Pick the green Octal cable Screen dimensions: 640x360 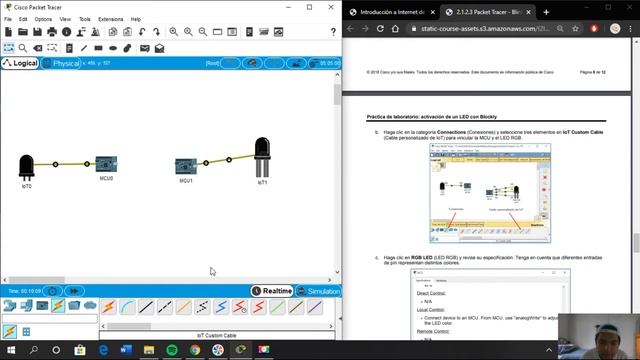[278, 307]
